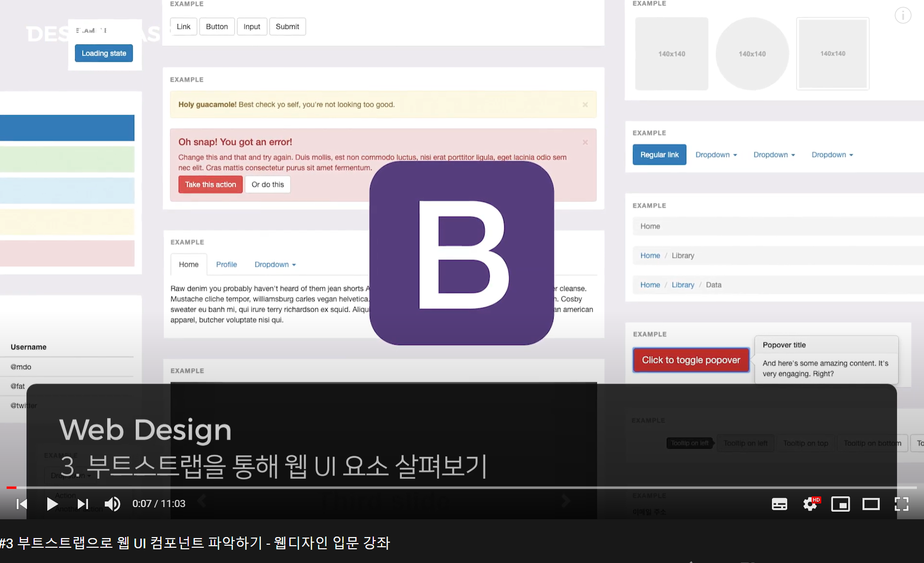924x563 pixels.
Task: Click the video title below the player
Action: tap(195, 543)
